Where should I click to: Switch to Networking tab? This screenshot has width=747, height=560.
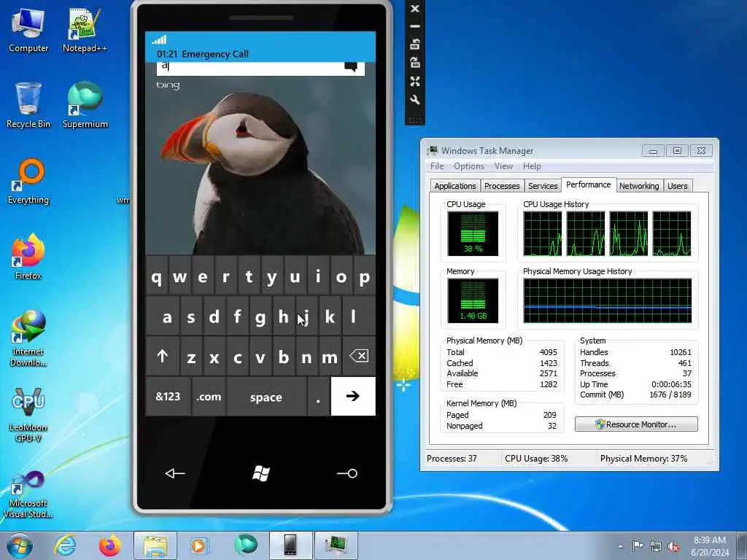(639, 186)
